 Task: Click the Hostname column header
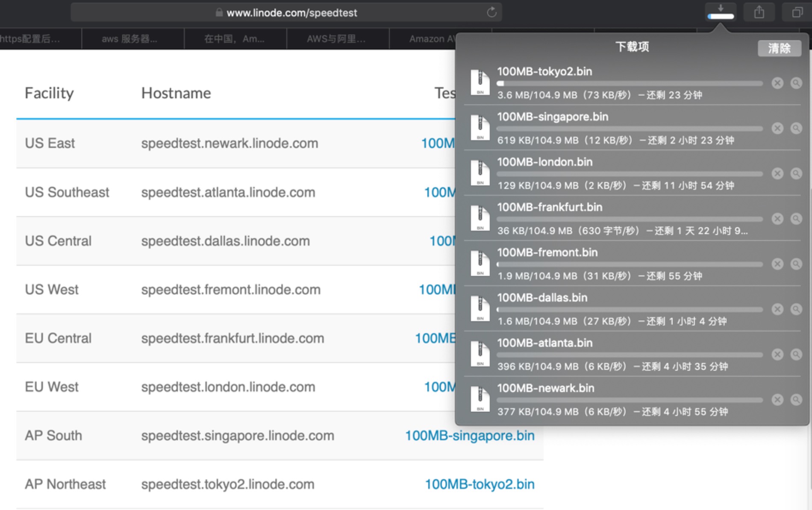[x=176, y=93]
